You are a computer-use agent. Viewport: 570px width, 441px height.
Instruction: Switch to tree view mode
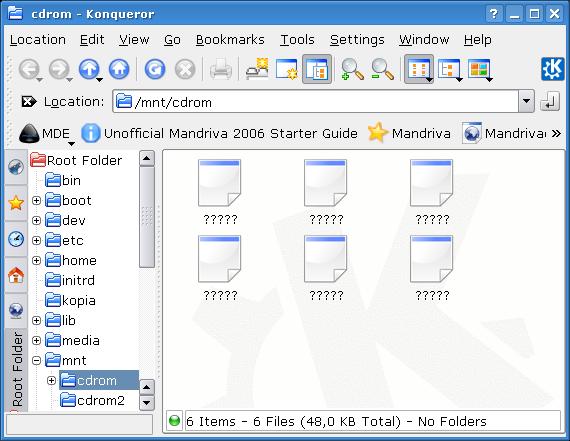(450, 69)
